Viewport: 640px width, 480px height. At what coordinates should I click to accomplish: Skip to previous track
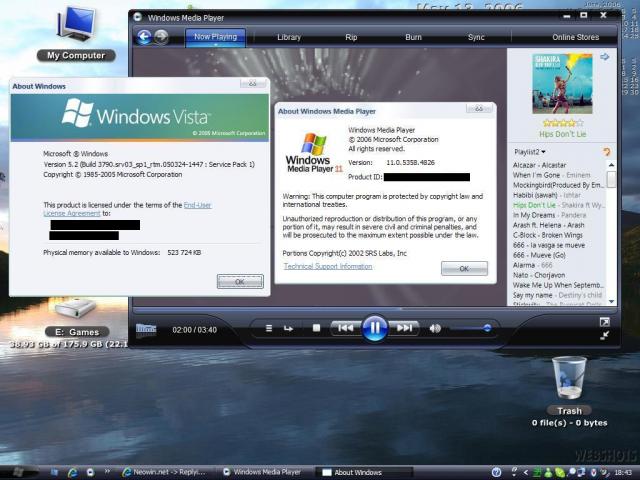tap(345, 328)
